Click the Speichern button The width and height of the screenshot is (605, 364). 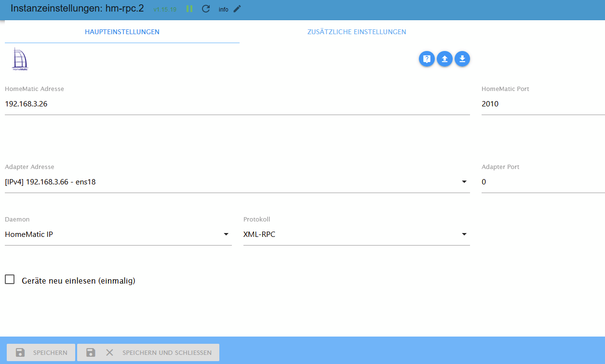[x=41, y=352]
